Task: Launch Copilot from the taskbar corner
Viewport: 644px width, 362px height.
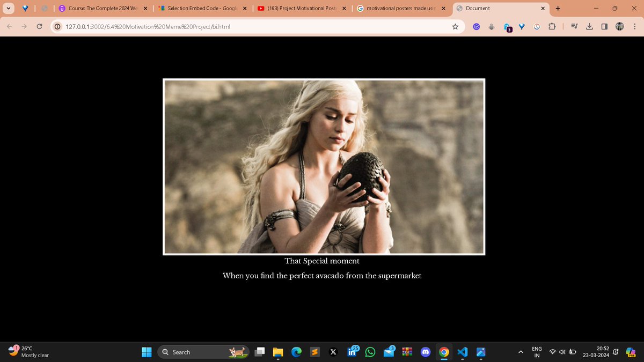Action: click(632, 351)
